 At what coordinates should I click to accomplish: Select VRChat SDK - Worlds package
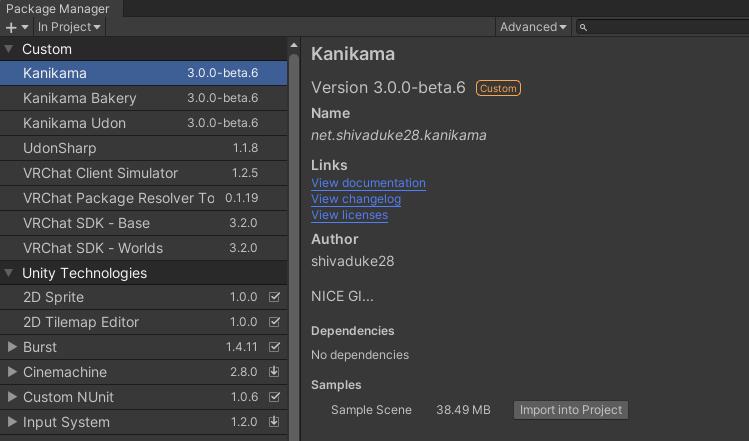143,248
